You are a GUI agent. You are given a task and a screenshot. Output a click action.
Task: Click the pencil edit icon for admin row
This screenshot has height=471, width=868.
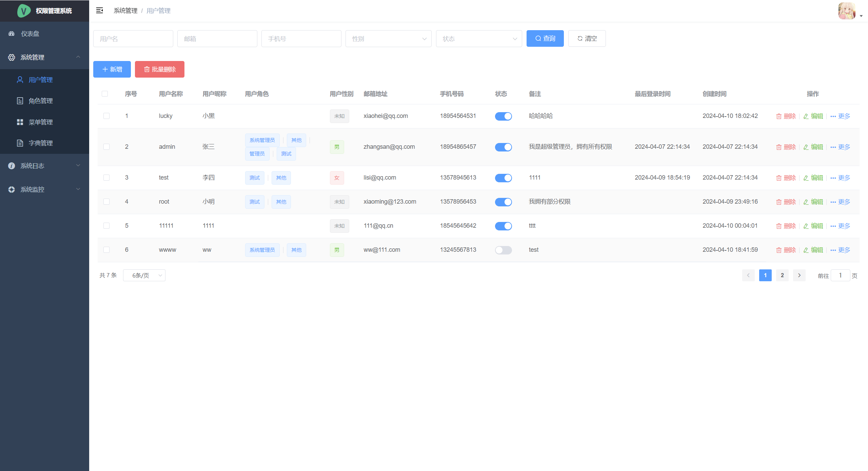(806, 147)
